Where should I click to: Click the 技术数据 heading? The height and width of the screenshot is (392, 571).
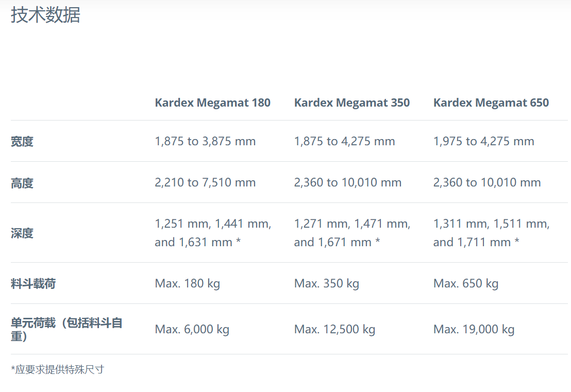[x=45, y=15]
